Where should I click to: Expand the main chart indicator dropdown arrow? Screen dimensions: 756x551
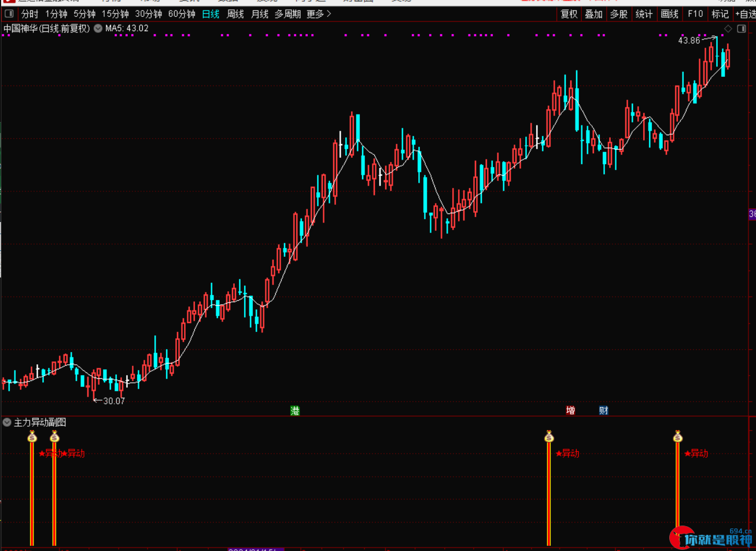98,28
